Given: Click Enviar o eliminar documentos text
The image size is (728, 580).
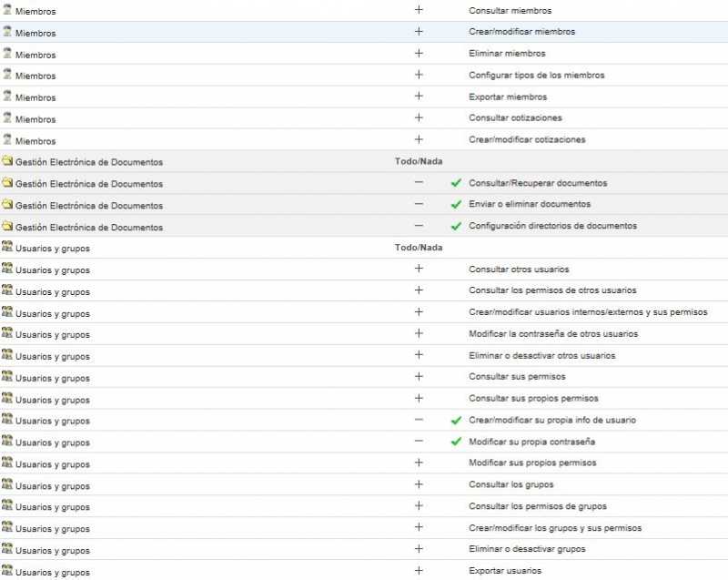Looking at the screenshot, I should 530,204.
